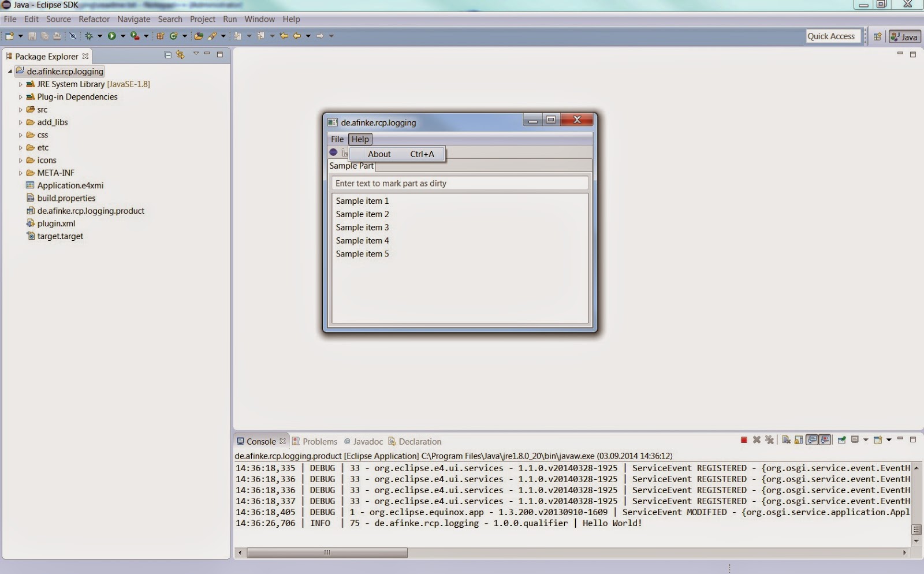Click the Save toolbar icon
This screenshot has width=924, height=574.
32,36
